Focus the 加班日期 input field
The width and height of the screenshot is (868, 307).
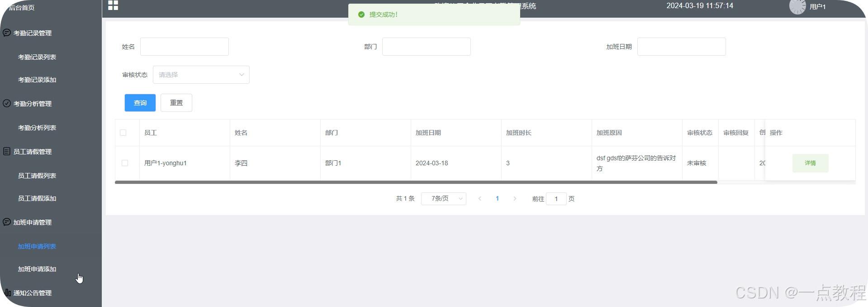[x=682, y=47]
